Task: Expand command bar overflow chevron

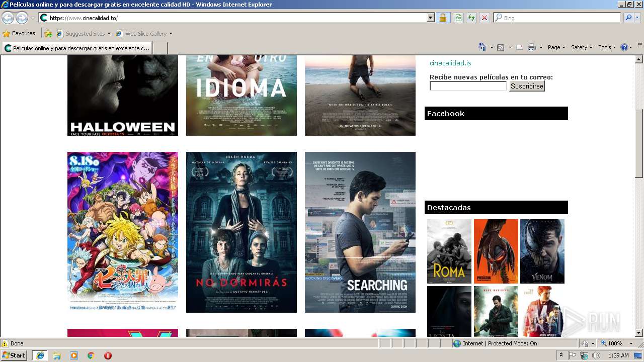Action: pyautogui.click(x=640, y=45)
